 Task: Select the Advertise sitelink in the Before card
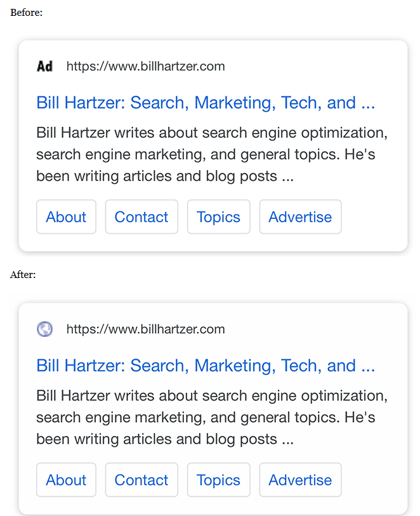pyautogui.click(x=300, y=217)
